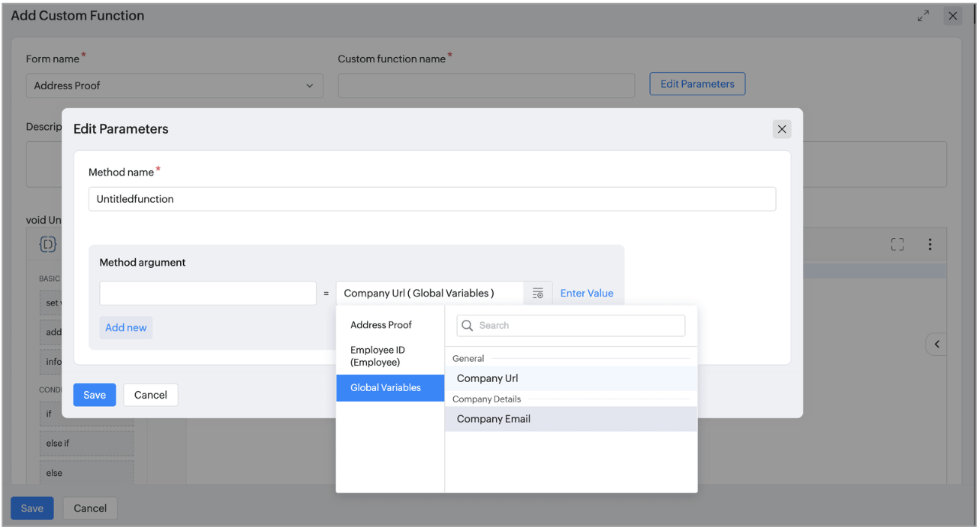The height and width of the screenshot is (530, 980).
Task: Click the Add new button
Action: click(125, 328)
